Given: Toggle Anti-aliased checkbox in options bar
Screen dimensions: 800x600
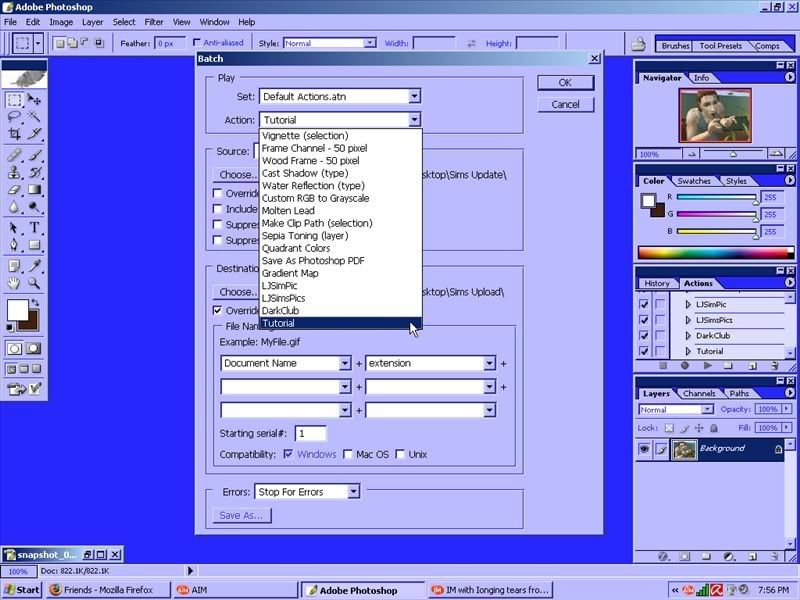Looking at the screenshot, I should [197, 42].
